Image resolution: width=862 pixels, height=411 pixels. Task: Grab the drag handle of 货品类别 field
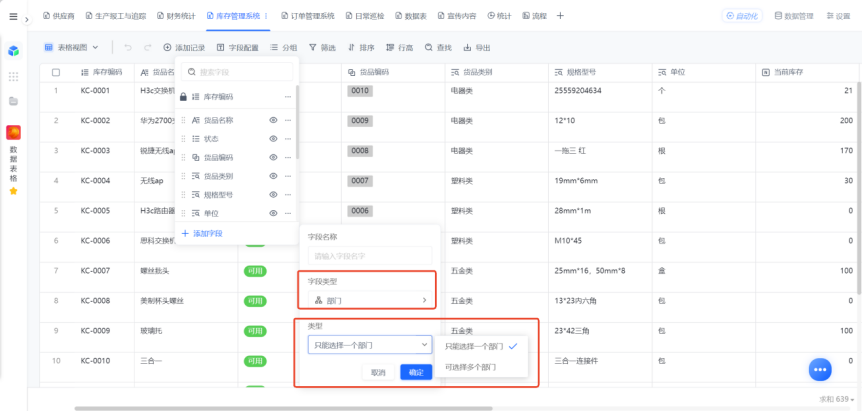[184, 176]
